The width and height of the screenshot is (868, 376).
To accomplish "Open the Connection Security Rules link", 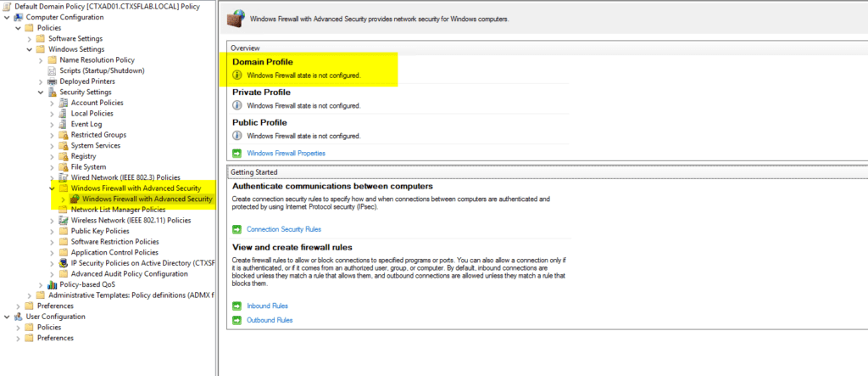I will click(284, 229).
